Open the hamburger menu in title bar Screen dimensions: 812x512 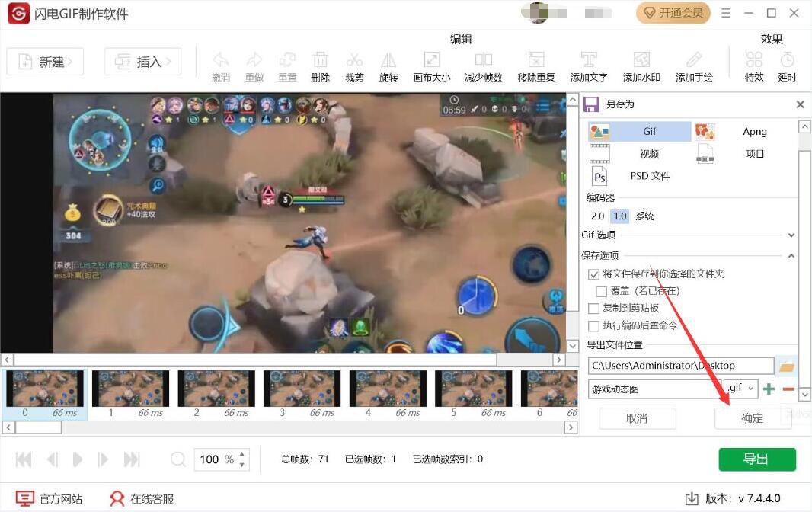(726, 13)
